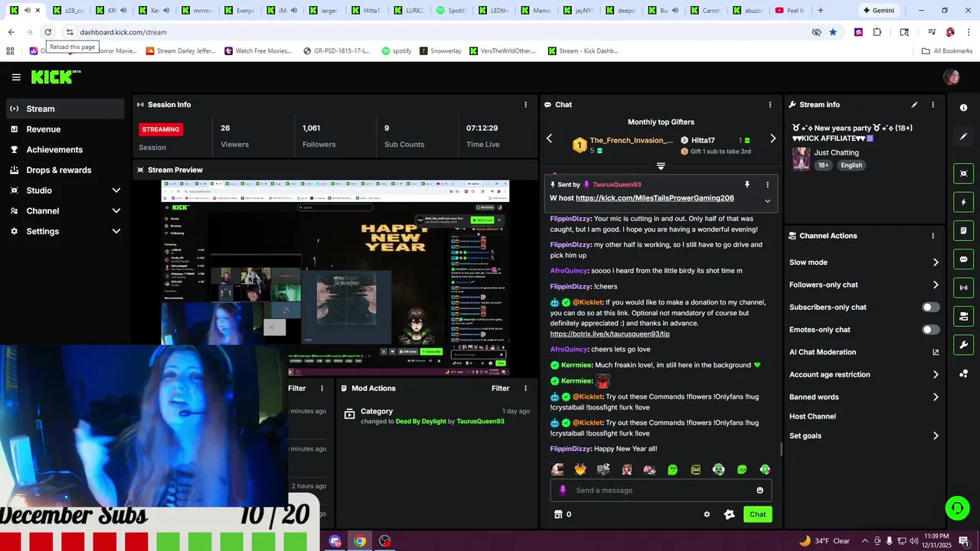The width and height of the screenshot is (980, 551).
Task: Switch to the Spotify browser tab
Action: 450,11
